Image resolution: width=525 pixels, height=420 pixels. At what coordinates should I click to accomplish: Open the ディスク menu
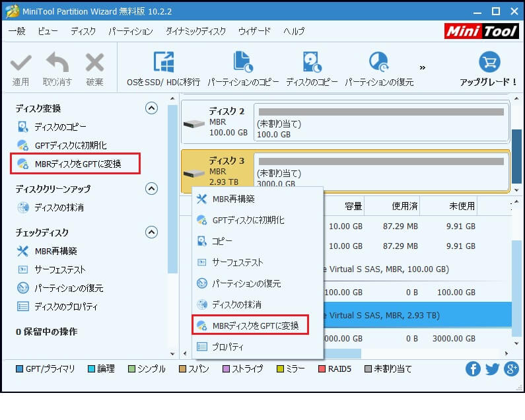[x=83, y=31]
